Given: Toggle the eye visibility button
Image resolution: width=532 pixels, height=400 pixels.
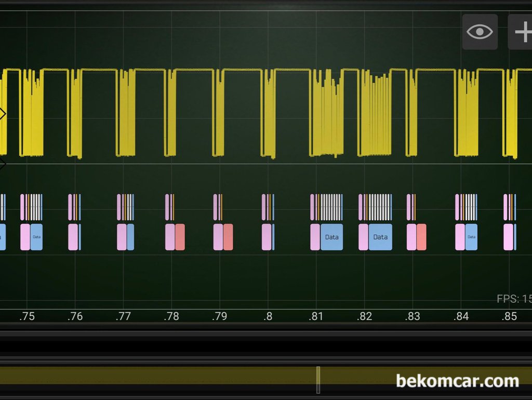Looking at the screenshot, I should (x=480, y=32).
